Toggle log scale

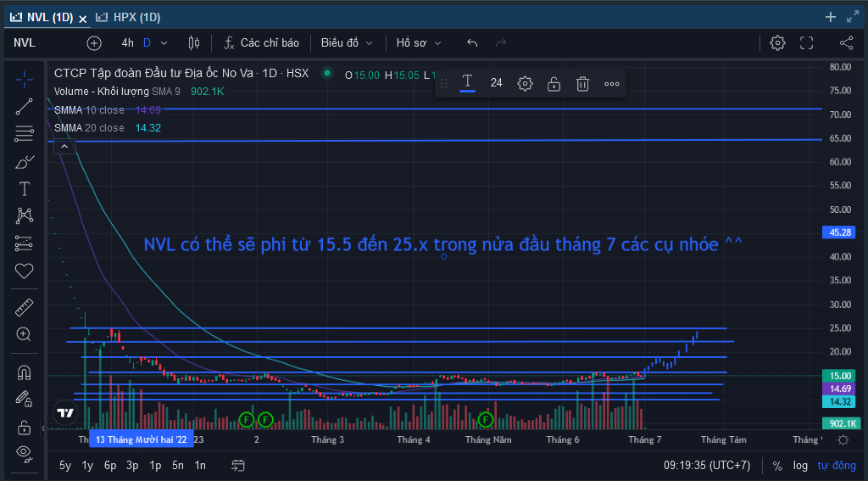pos(800,466)
